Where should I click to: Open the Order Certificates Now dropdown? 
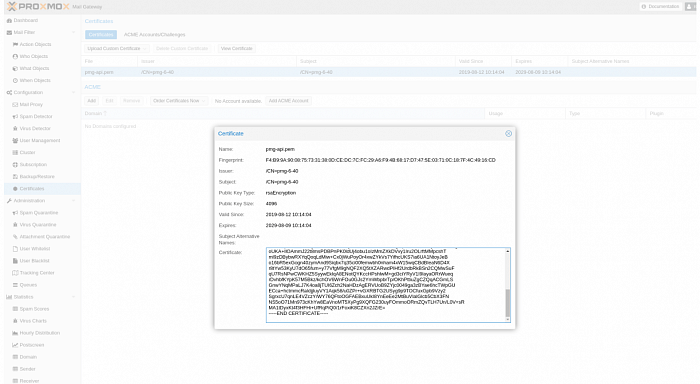179,101
